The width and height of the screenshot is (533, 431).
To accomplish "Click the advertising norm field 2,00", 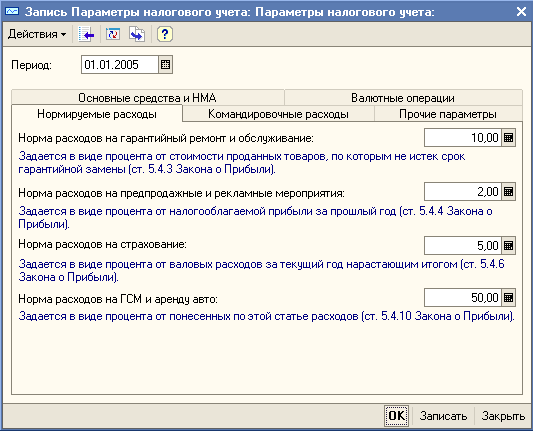I will coord(463,192).
